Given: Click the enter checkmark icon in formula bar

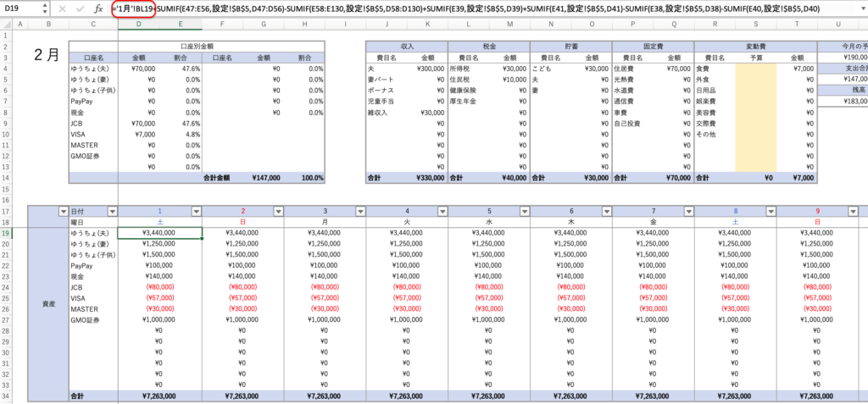Looking at the screenshot, I should (80, 8).
